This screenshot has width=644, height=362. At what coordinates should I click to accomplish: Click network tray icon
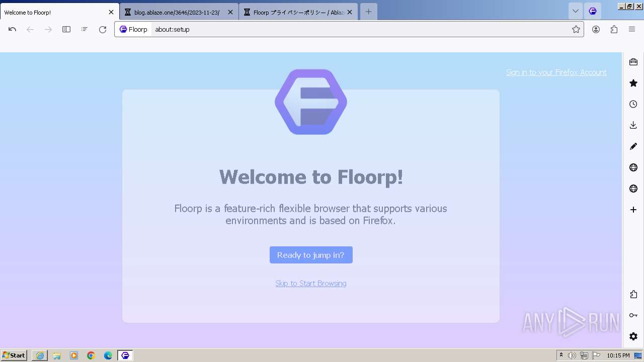(584, 355)
